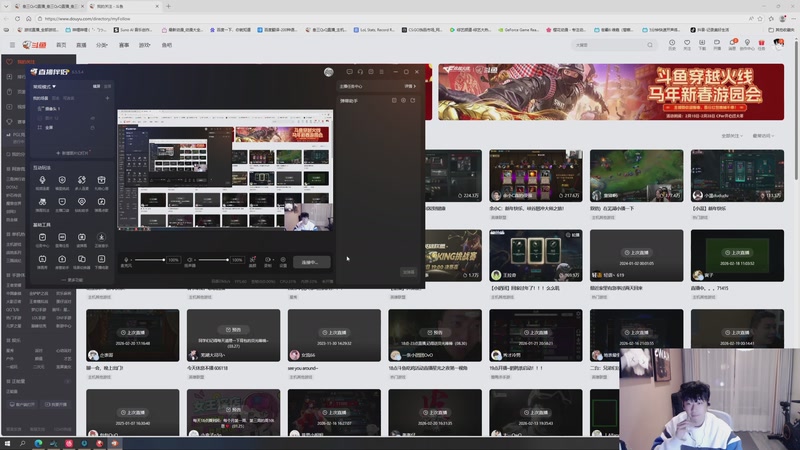800x450 pixels.
Task: Adjust the speaker volume slider
Action: point(213,260)
